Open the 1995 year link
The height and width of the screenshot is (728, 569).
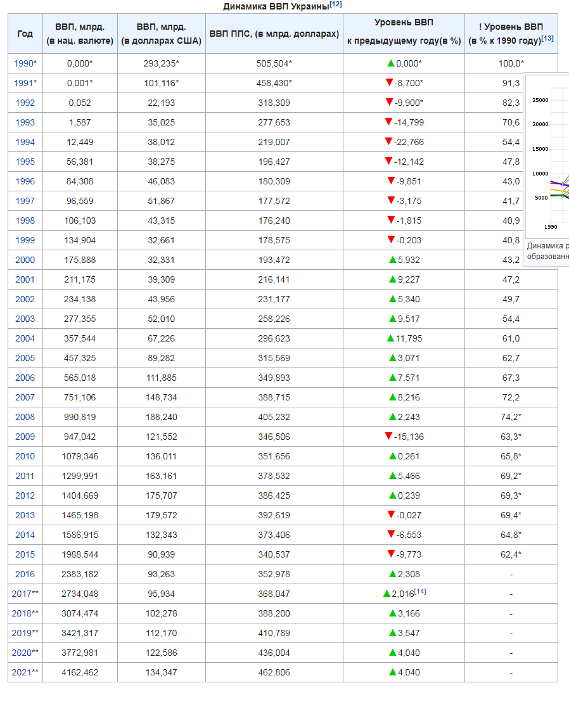(x=25, y=162)
